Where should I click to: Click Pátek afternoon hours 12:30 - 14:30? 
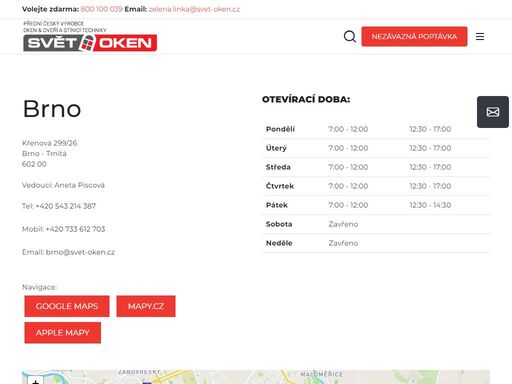click(430, 205)
